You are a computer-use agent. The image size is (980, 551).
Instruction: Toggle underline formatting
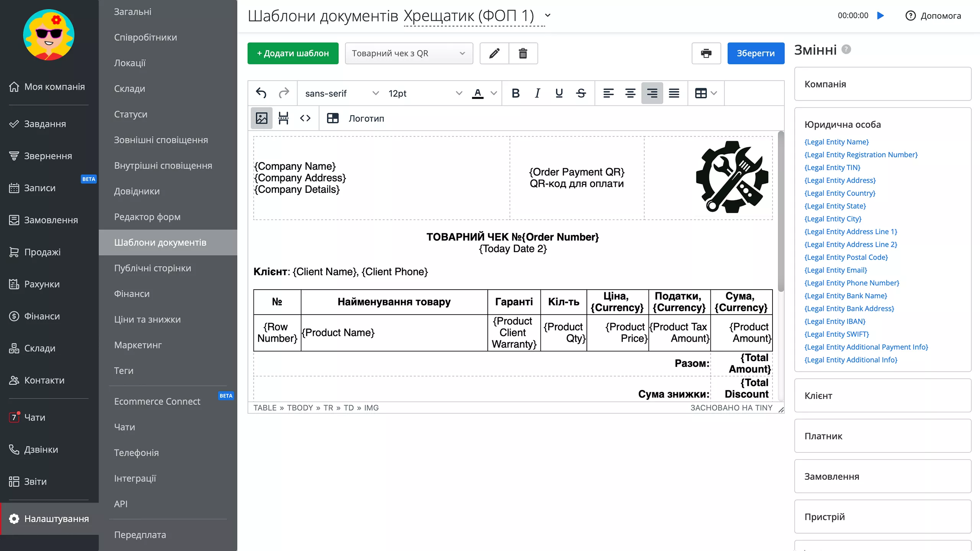559,93
